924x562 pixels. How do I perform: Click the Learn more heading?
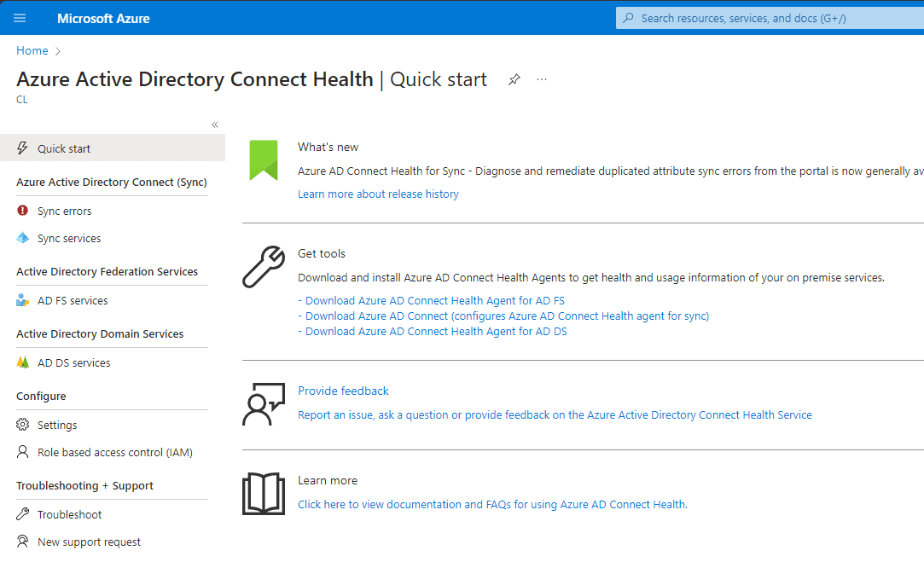[328, 480]
